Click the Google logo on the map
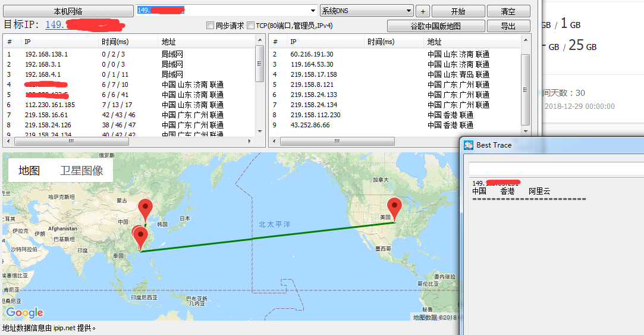This screenshot has height=335, width=644. pyautogui.click(x=25, y=312)
